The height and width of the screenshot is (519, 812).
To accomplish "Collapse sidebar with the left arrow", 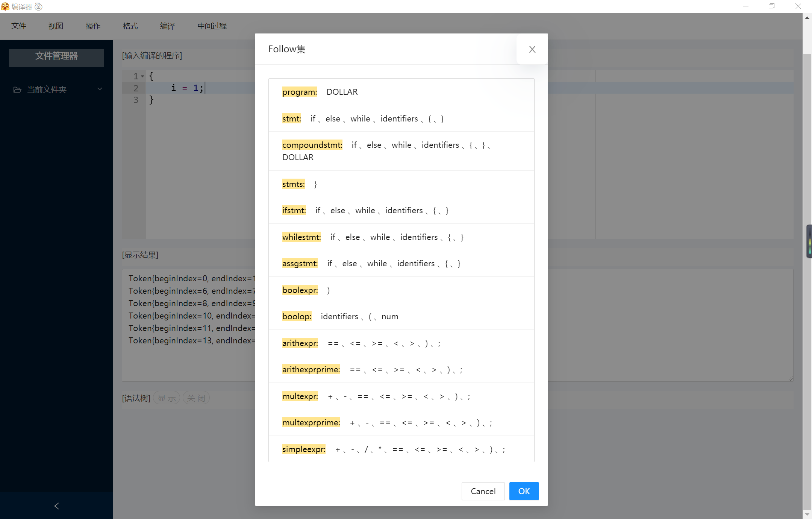I will tap(56, 506).
